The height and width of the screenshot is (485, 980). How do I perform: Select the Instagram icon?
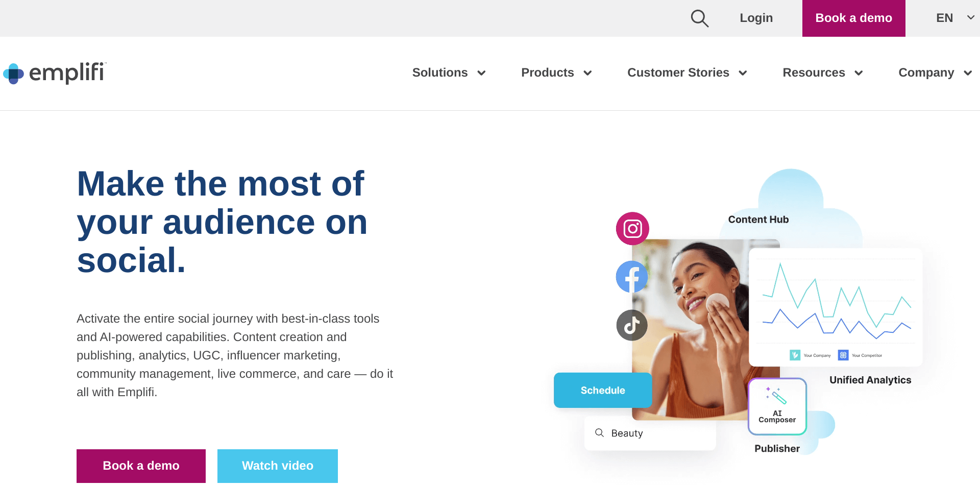632,228
